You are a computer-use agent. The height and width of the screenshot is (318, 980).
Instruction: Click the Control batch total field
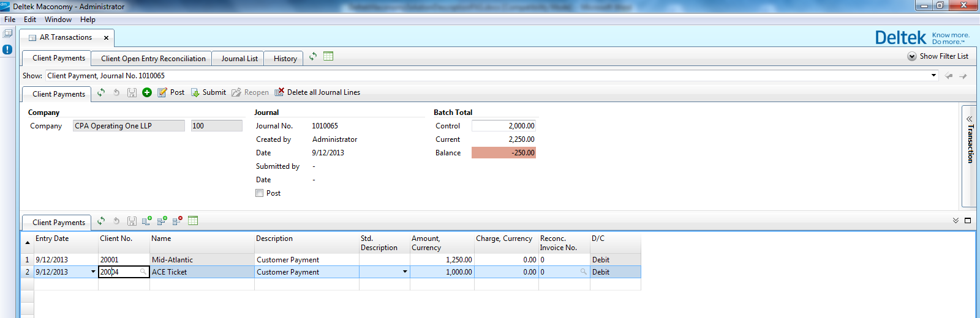(503, 126)
